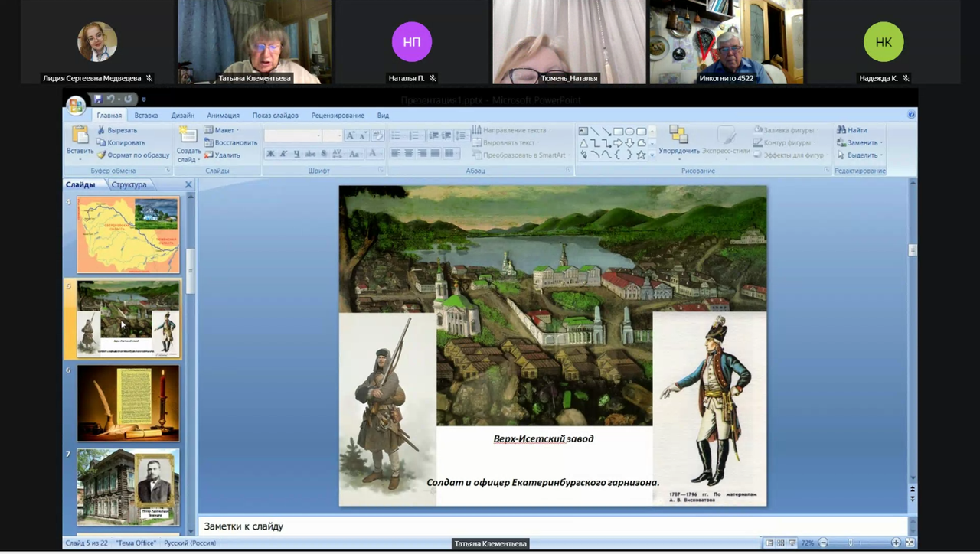This screenshot has height=554, width=980.
Task: Select slide 6 thumbnail with candle
Action: (x=128, y=403)
